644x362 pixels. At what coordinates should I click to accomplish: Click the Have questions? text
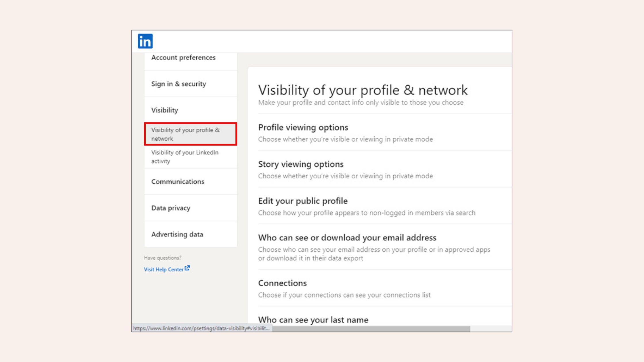(163, 258)
